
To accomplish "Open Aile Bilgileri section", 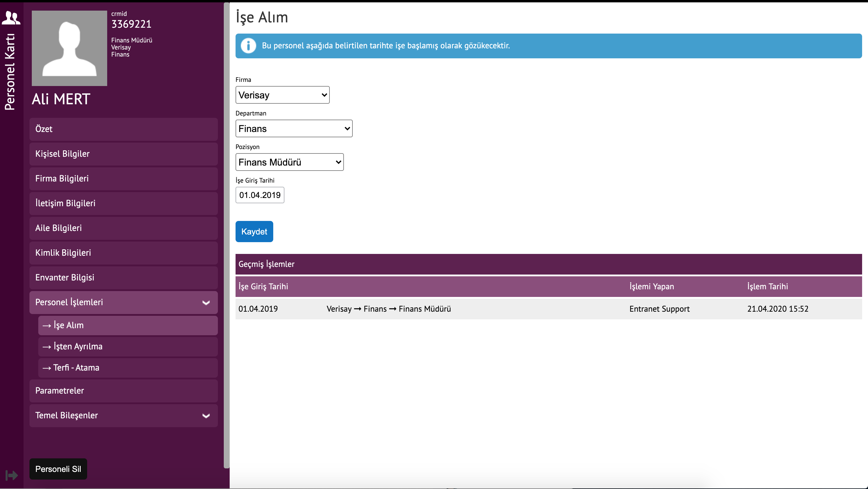I will (x=123, y=228).
